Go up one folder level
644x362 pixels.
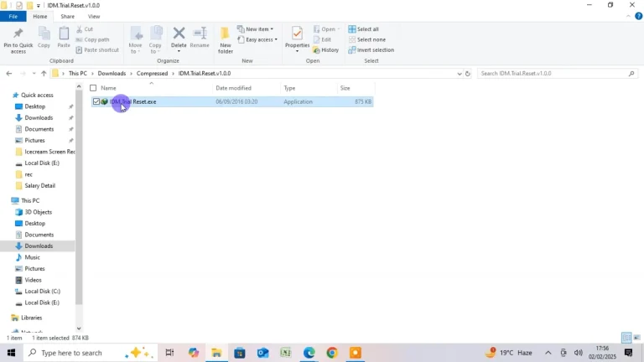tap(44, 74)
